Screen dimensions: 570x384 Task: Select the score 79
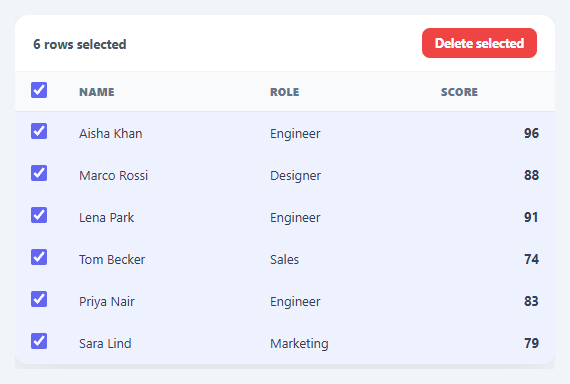pyautogui.click(x=531, y=343)
